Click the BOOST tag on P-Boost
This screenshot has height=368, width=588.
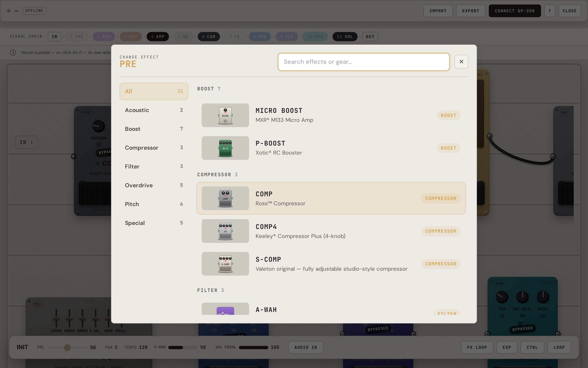[x=449, y=148]
